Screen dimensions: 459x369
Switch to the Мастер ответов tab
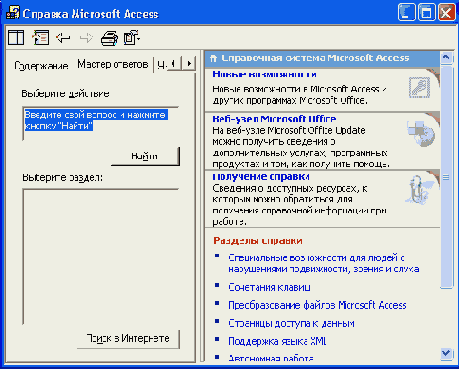[x=113, y=64]
